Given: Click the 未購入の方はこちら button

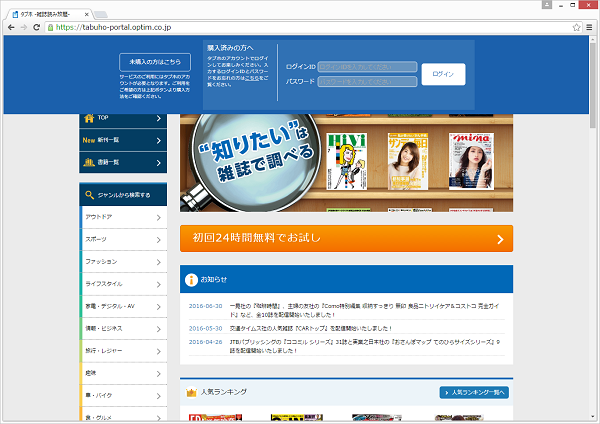Looking at the screenshot, I should pos(155,62).
